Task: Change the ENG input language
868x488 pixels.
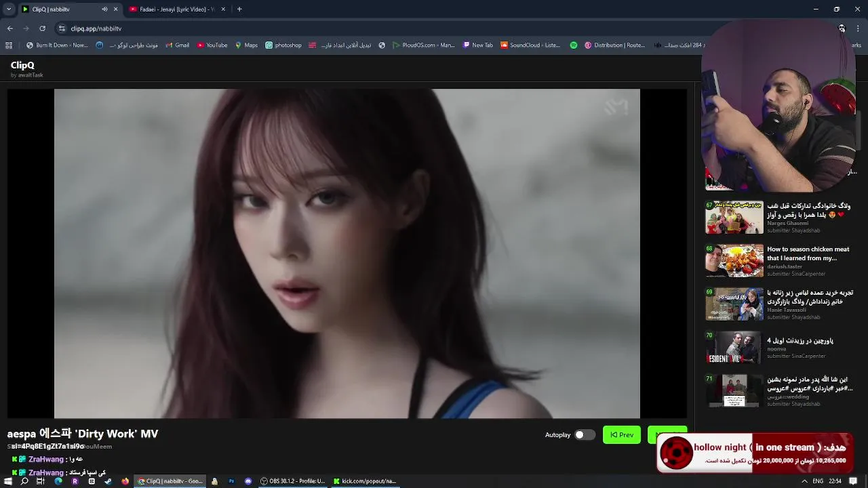Action: pos(818,481)
